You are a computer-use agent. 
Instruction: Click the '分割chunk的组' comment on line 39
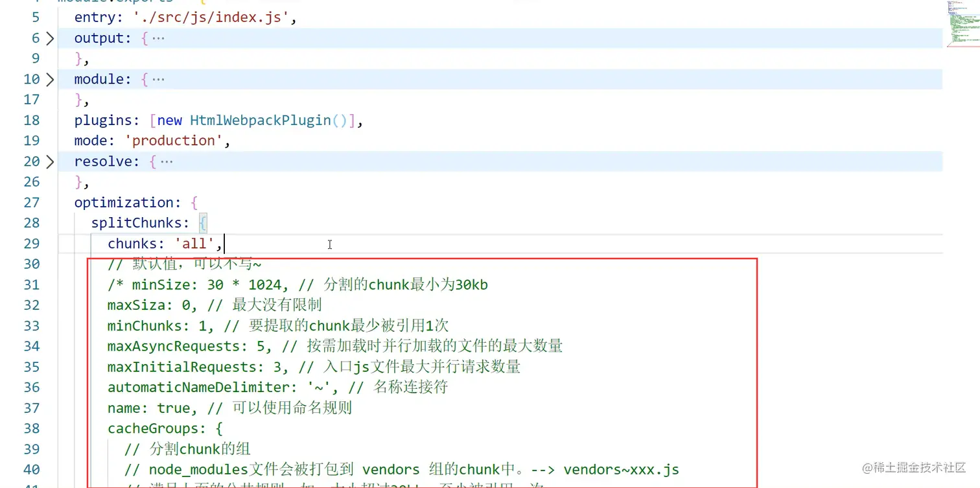[200, 450]
